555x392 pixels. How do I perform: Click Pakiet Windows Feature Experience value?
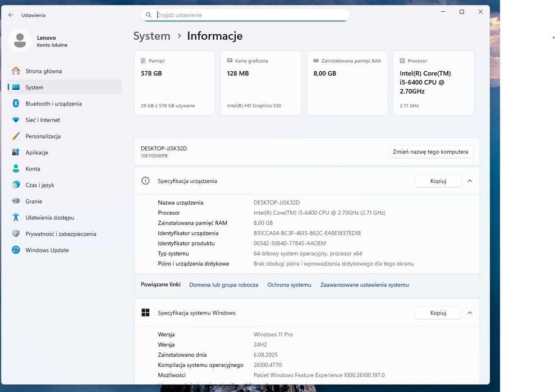click(x=319, y=375)
